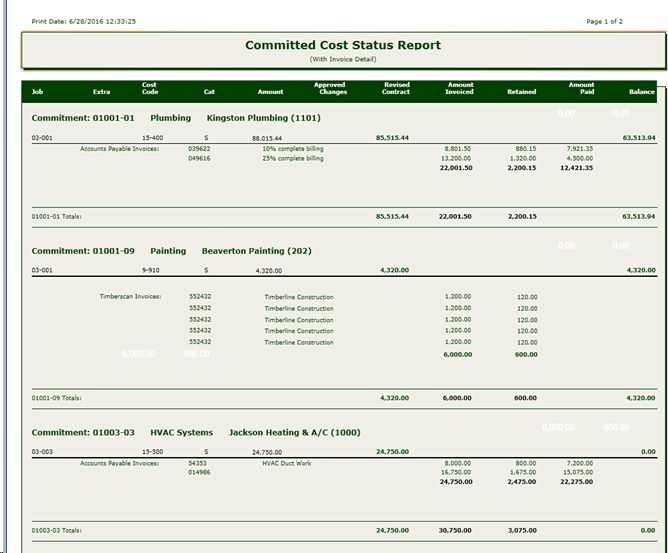Click the retained amount 1,320.00
Image resolution: width=668 pixels, height=553 pixels.
click(523, 158)
